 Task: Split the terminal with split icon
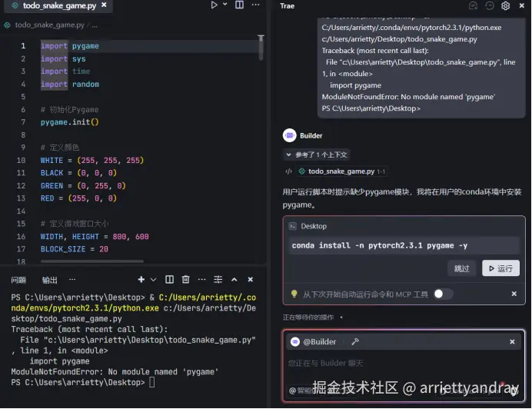(x=169, y=279)
